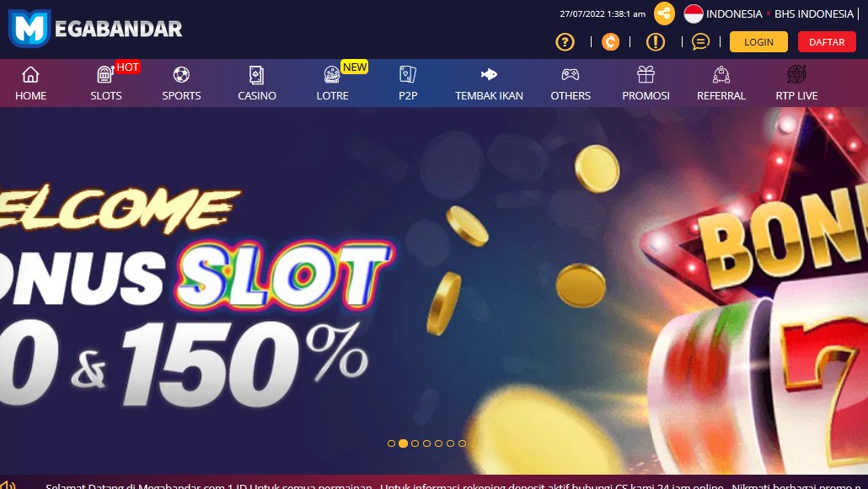The height and width of the screenshot is (489, 868).
Task: Open the TEMBAK IKAN menu item
Action: point(489,83)
